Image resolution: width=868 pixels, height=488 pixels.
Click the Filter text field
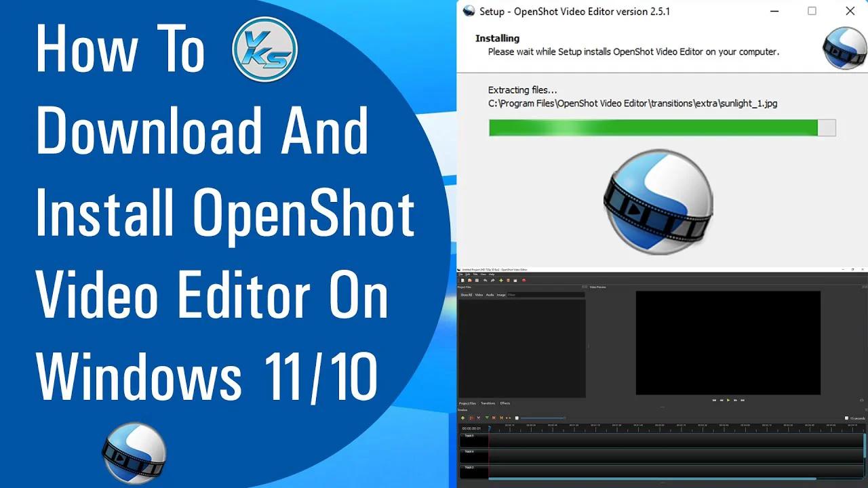(x=546, y=295)
